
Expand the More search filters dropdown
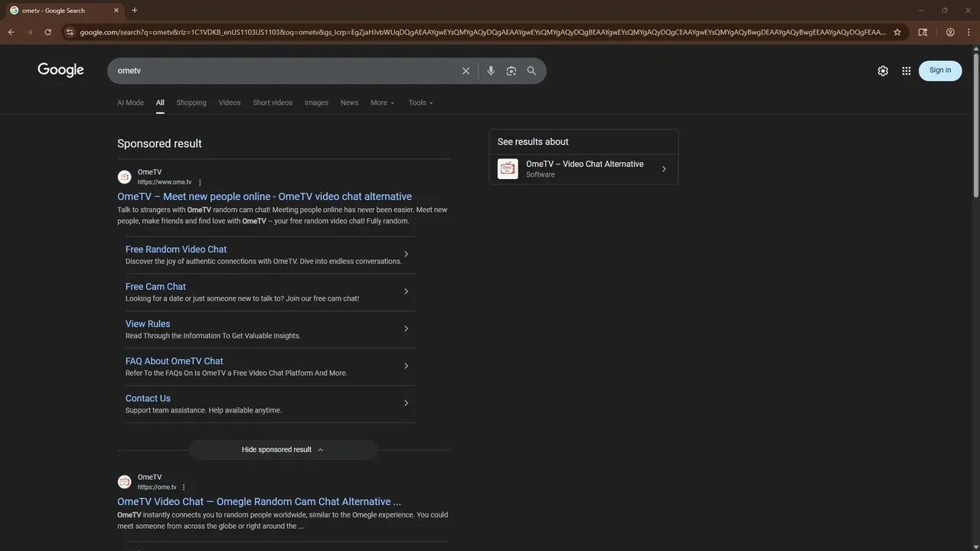(x=382, y=103)
